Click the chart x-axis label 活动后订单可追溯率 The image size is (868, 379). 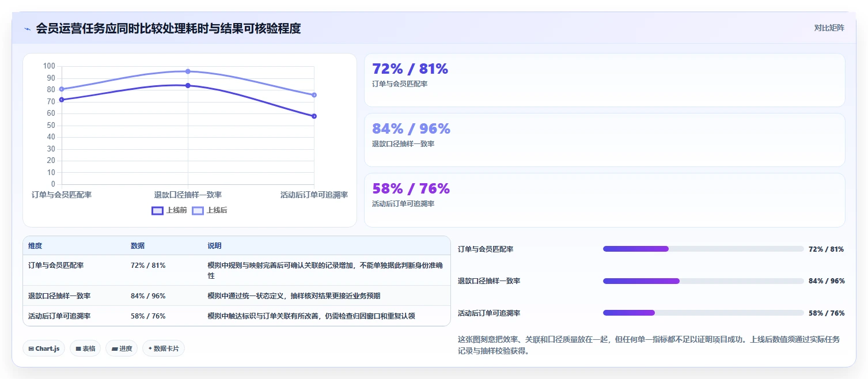[x=314, y=195]
